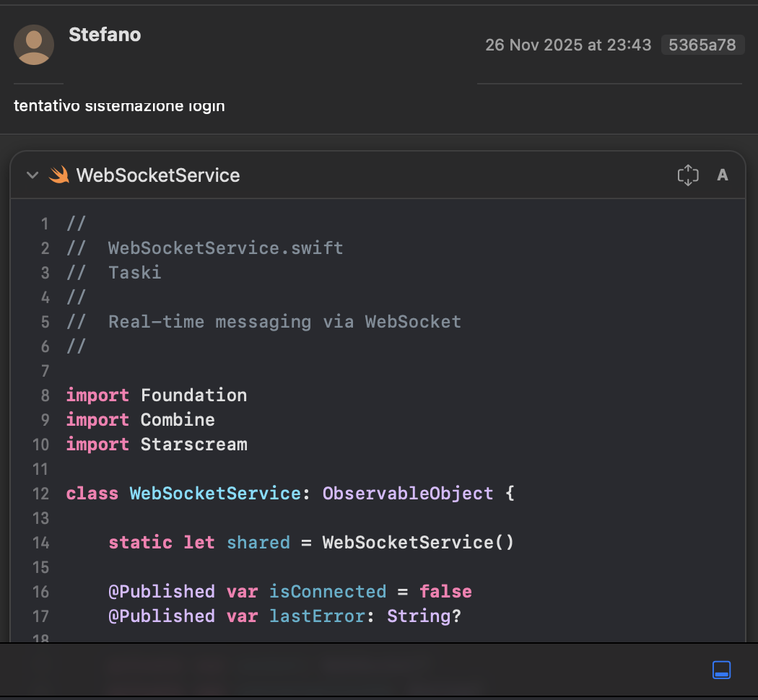Click the expand-context icon in the file header

coord(688,175)
